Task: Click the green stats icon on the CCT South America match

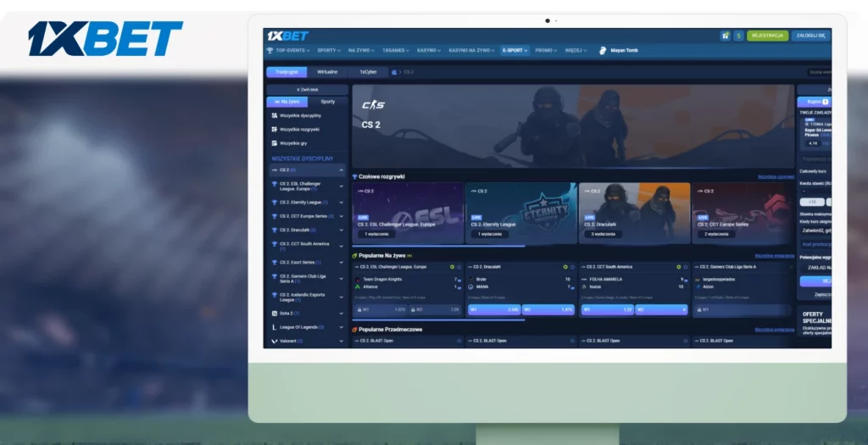Action: [679, 267]
